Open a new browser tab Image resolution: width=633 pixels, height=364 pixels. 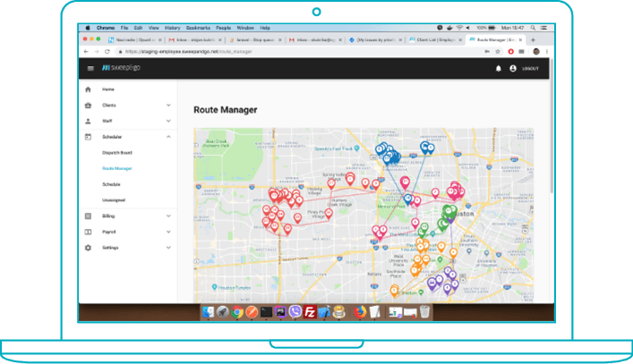tap(534, 40)
